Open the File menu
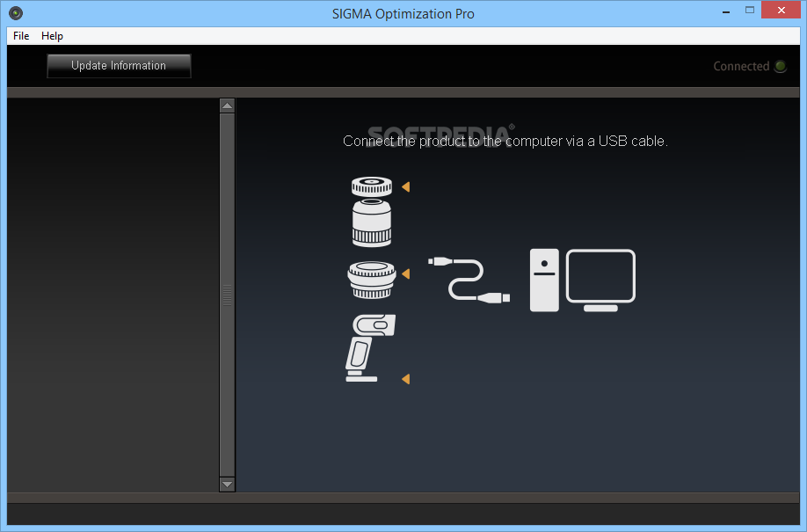The height and width of the screenshot is (532, 807). [x=21, y=36]
